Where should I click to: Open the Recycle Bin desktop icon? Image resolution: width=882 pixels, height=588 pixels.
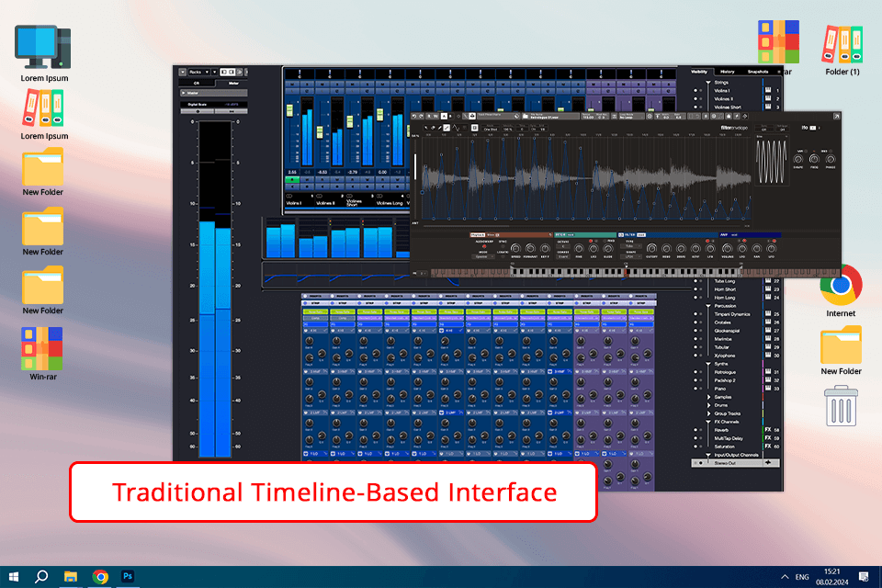tap(841, 406)
